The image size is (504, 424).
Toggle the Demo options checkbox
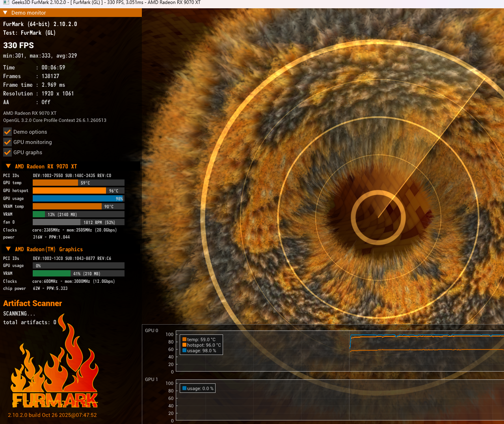point(7,132)
